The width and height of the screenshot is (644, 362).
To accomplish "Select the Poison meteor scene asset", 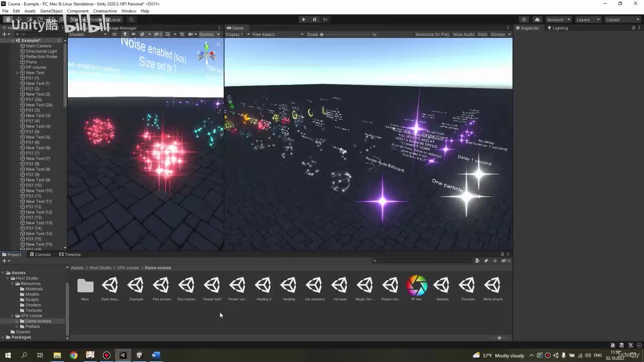I will pyautogui.click(x=391, y=289).
